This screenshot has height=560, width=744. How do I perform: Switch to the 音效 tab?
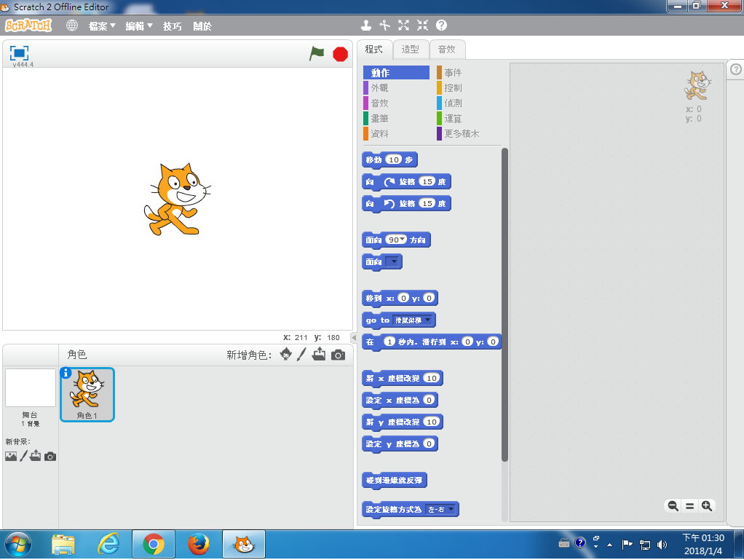tap(447, 50)
